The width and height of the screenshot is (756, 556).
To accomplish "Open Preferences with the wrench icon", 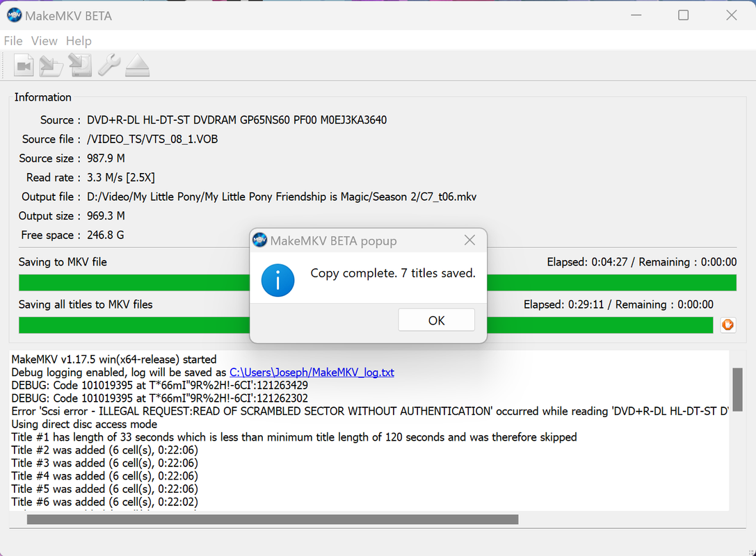I will click(109, 65).
